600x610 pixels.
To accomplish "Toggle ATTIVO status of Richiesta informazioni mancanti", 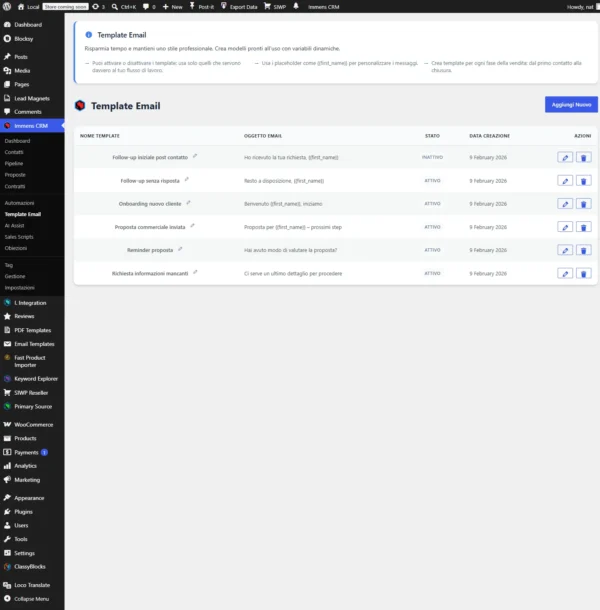I will point(432,273).
